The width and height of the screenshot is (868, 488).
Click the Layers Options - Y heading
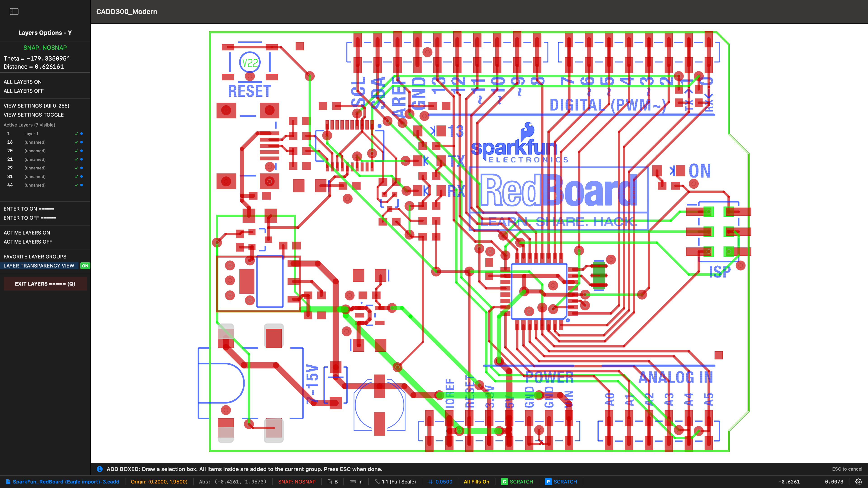(45, 33)
